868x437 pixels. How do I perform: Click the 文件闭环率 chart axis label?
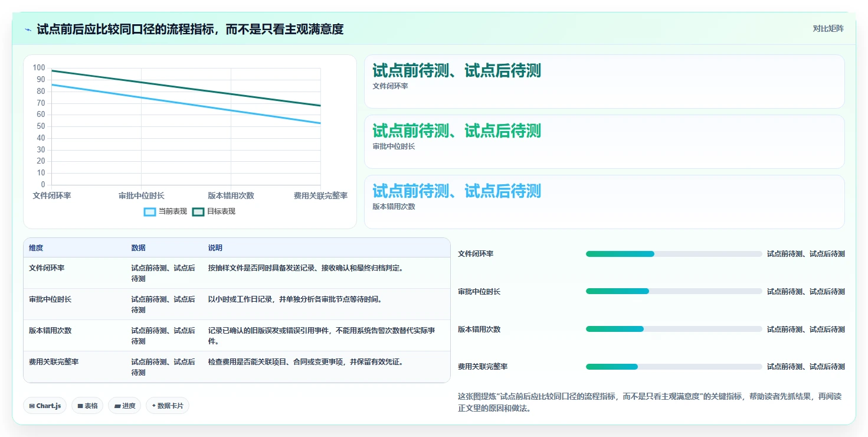click(x=52, y=195)
